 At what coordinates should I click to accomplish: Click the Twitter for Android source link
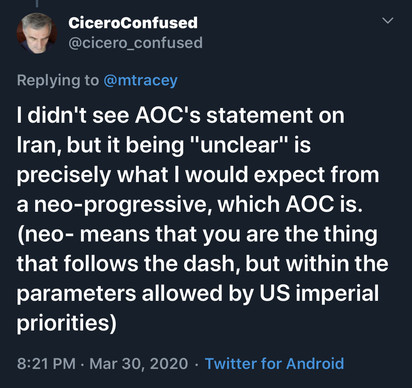(274, 363)
